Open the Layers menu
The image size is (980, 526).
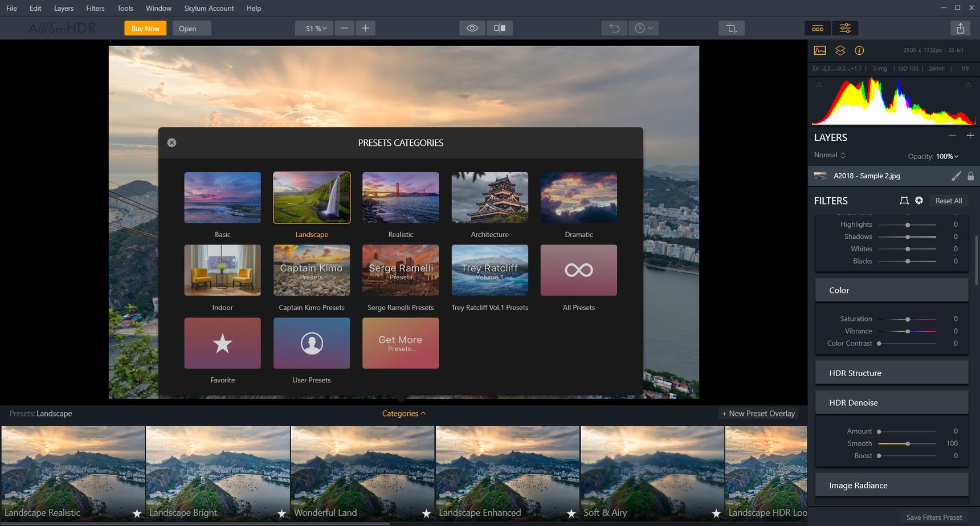pos(64,8)
